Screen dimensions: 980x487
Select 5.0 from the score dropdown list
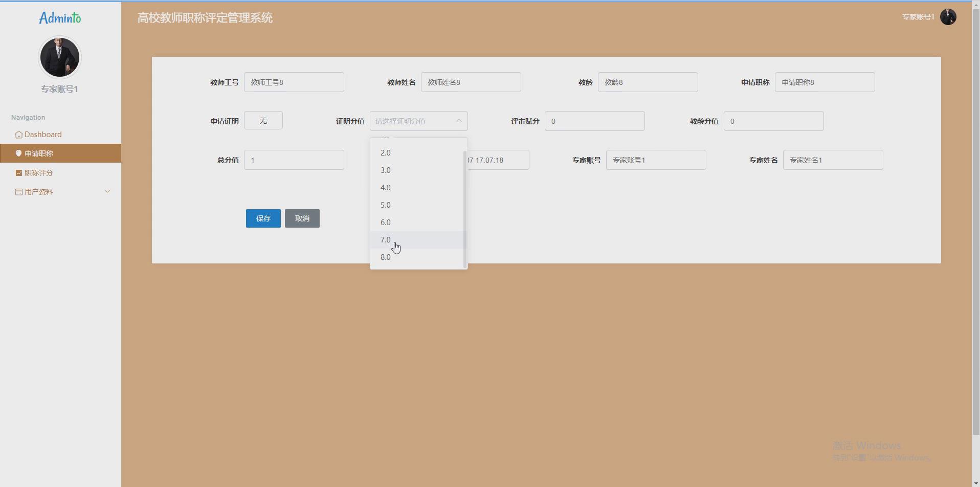pyautogui.click(x=385, y=205)
